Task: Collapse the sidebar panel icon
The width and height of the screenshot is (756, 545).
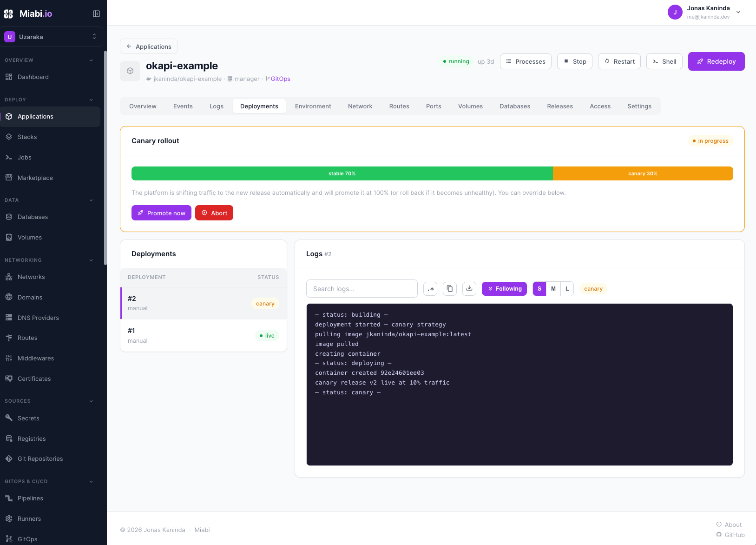Action: pyautogui.click(x=96, y=14)
